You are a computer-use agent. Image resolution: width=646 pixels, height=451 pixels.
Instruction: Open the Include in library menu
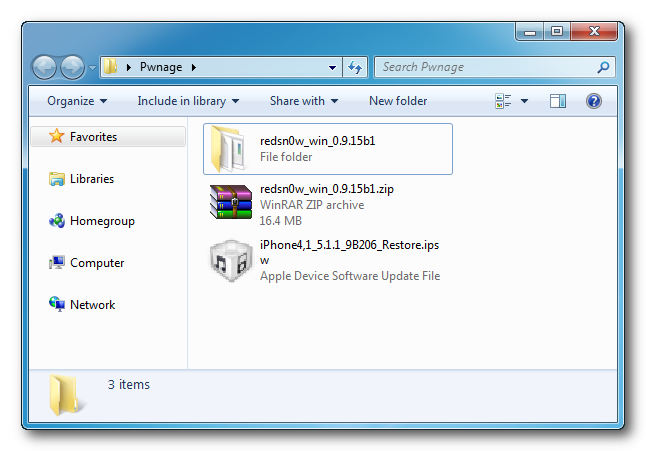coord(188,101)
